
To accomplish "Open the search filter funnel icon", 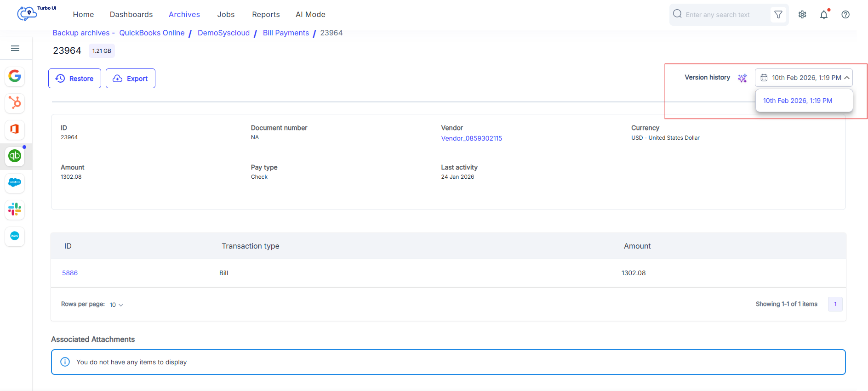I will coord(778,15).
